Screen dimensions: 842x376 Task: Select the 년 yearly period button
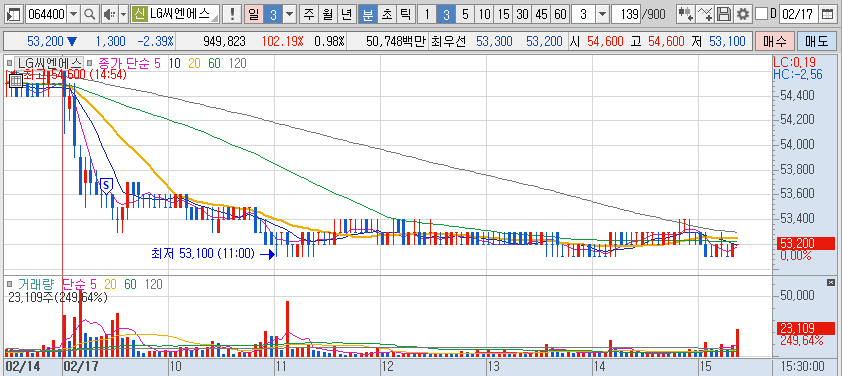coord(347,14)
